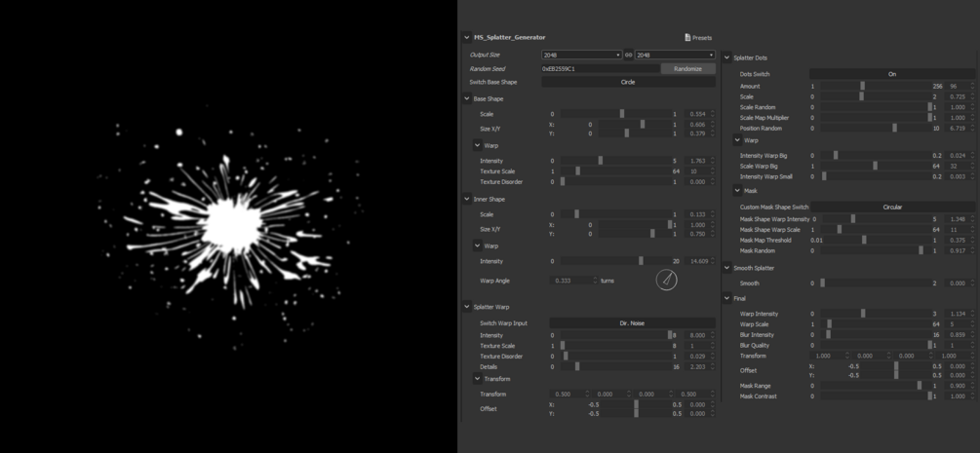The width and height of the screenshot is (980, 453).
Task: Adjust the Base Shape Scale slider
Action: (615, 114)
